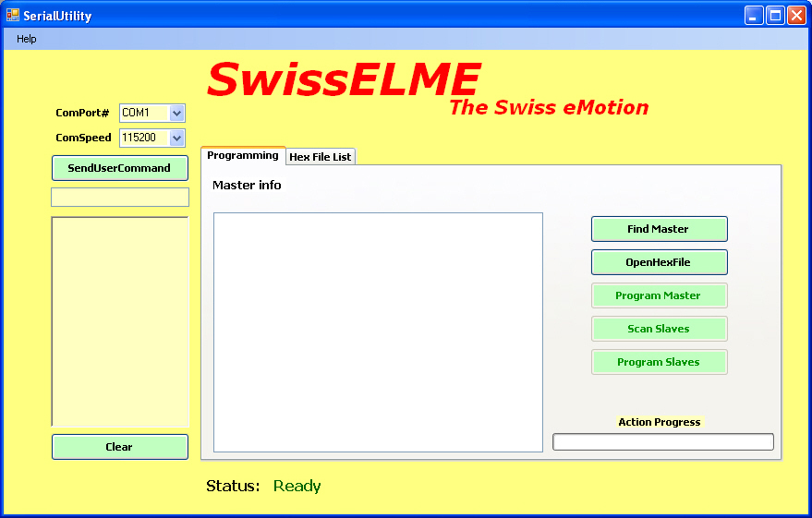
Task: Click the OpenHexFile button
Action: click(660, 262)
